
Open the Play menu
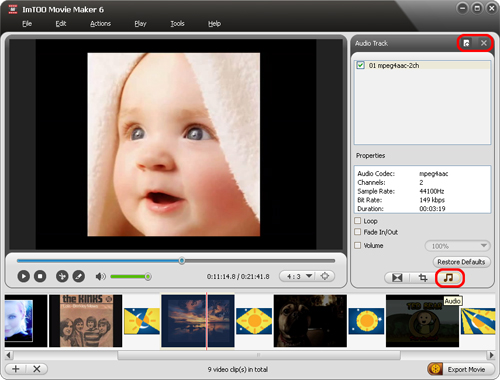[140, 24]
